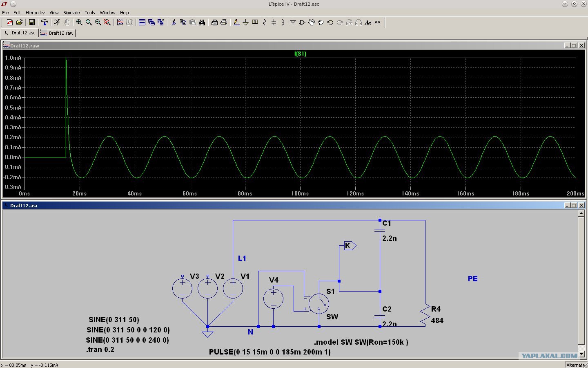
Task: Open the Simulate menu
Action: click(71, 13)
